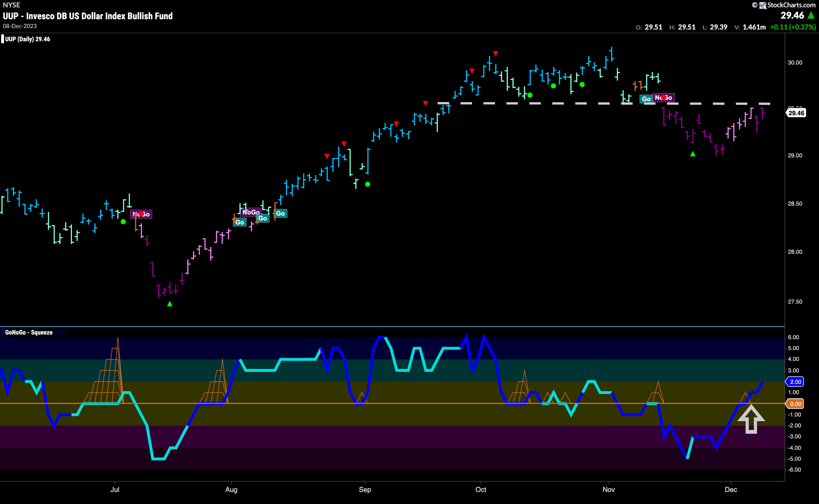Image resolution: width=819 pixels, height=504 pixels.
Task: Click the 28.50 price axis label
Action: point(795,204)
